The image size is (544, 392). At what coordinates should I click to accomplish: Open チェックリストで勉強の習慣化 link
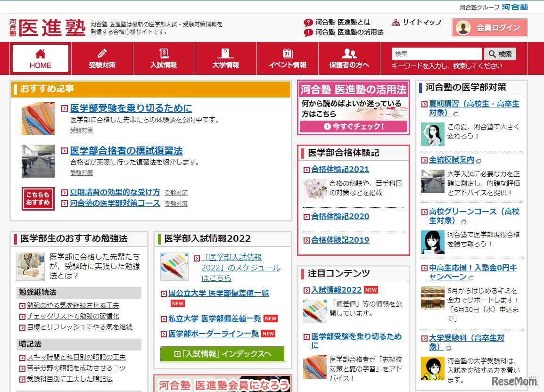[73, 316]
